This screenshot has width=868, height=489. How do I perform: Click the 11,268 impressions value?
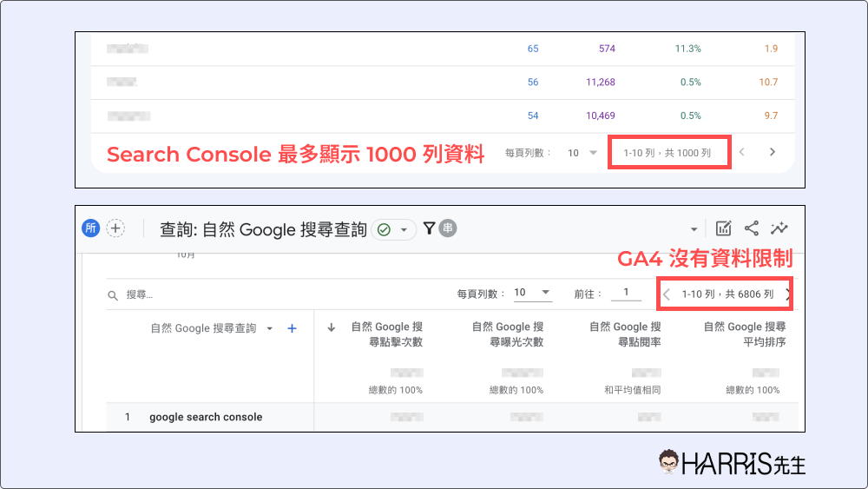coord(601,82)
